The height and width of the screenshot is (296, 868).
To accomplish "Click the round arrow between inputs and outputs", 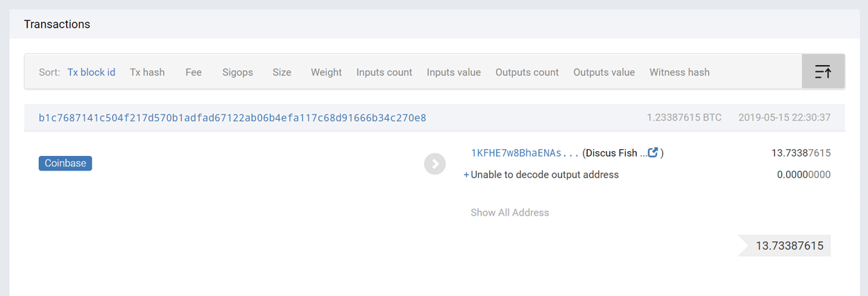I will click(x=435, y=164).
